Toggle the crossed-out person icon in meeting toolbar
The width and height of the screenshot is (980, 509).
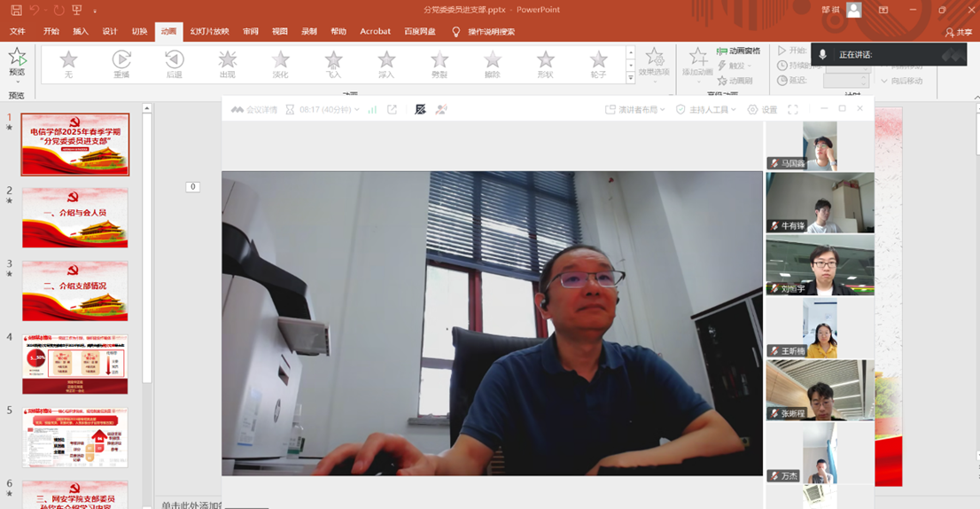pyautogui.click(x=441, y=109)
